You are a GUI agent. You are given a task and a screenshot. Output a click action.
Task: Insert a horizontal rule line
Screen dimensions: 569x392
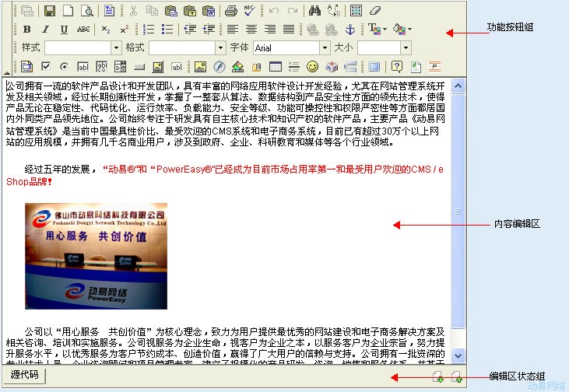click(294, 66)
